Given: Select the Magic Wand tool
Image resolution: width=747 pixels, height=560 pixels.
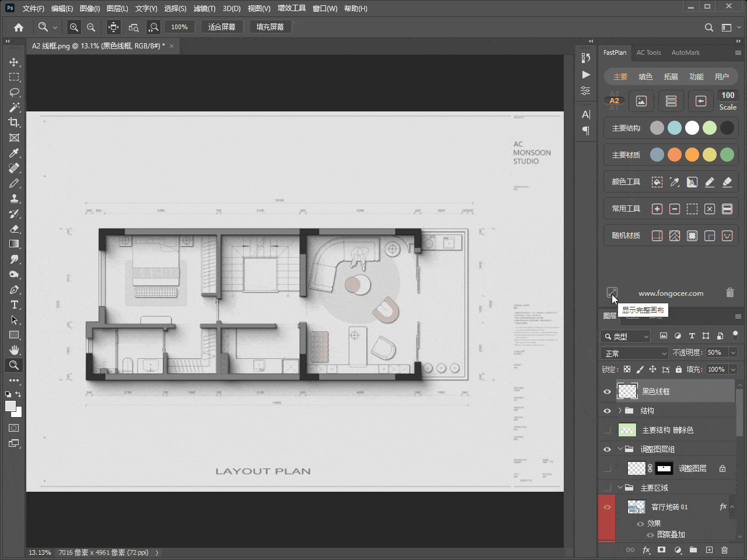Looking at the screenshot, I should pos(14,107).
